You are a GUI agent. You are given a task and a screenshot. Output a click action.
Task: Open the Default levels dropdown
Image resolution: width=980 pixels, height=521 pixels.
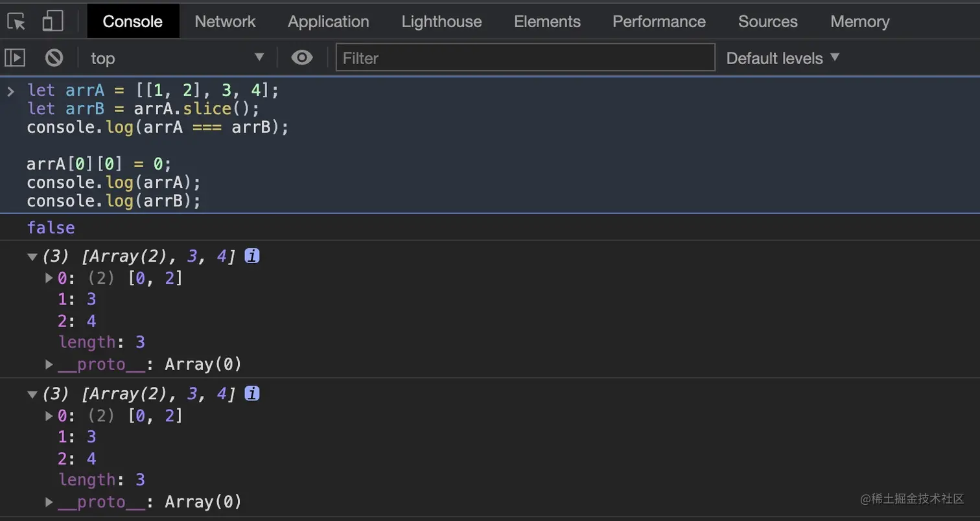point(782,58)
